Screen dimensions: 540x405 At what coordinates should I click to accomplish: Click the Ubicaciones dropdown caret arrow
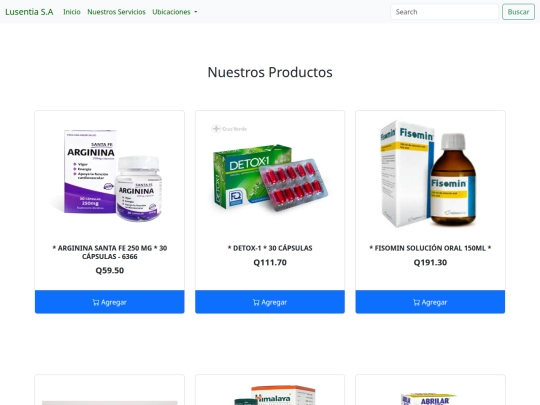click(196, 12)
